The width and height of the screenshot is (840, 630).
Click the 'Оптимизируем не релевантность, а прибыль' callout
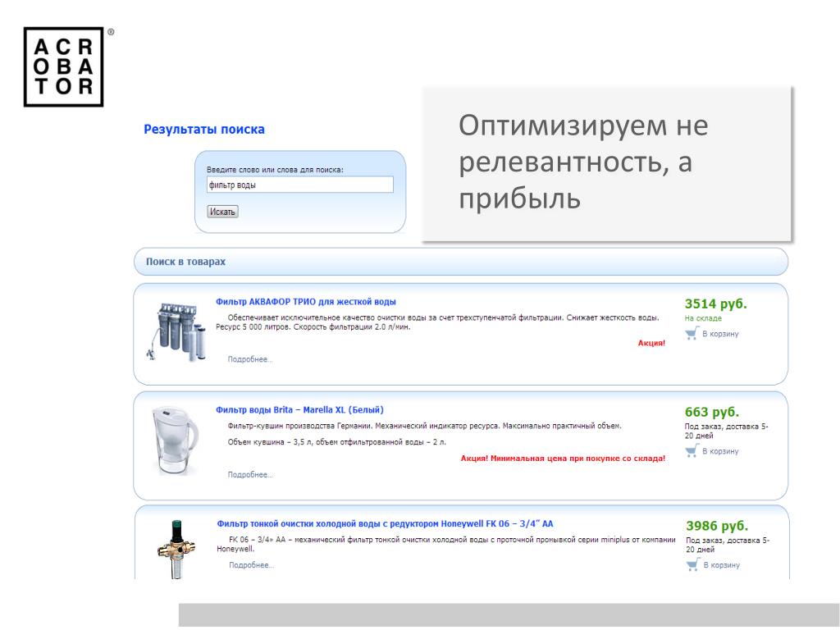tap(606, 163)
